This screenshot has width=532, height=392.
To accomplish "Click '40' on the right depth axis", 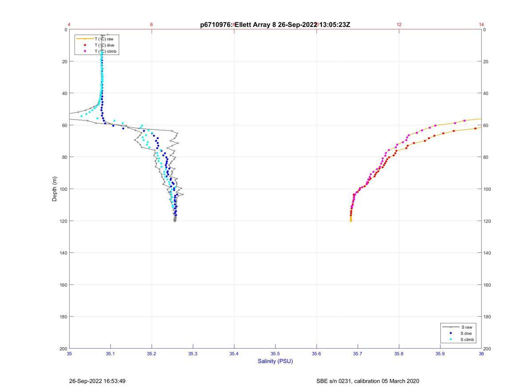I will pyautogui.click(x=486, y=93).
